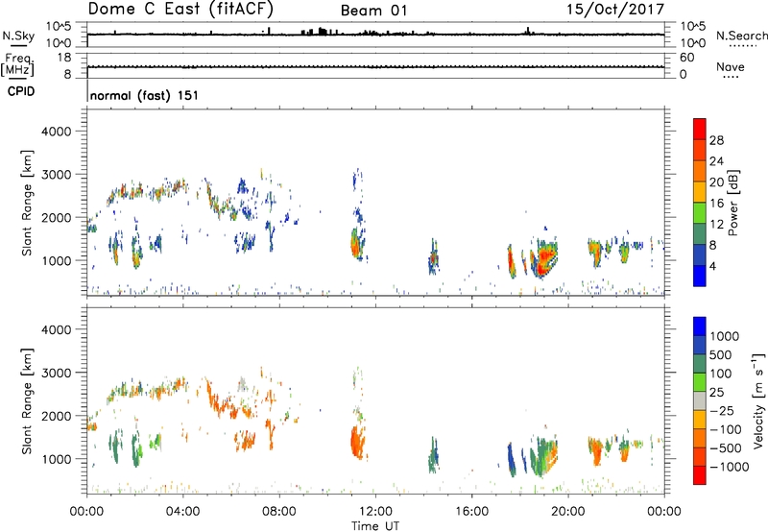The height and width of the screenshot is (532, 768).
Task: Click the 'N.Search' legend label
Action: (x=741, y=36)
